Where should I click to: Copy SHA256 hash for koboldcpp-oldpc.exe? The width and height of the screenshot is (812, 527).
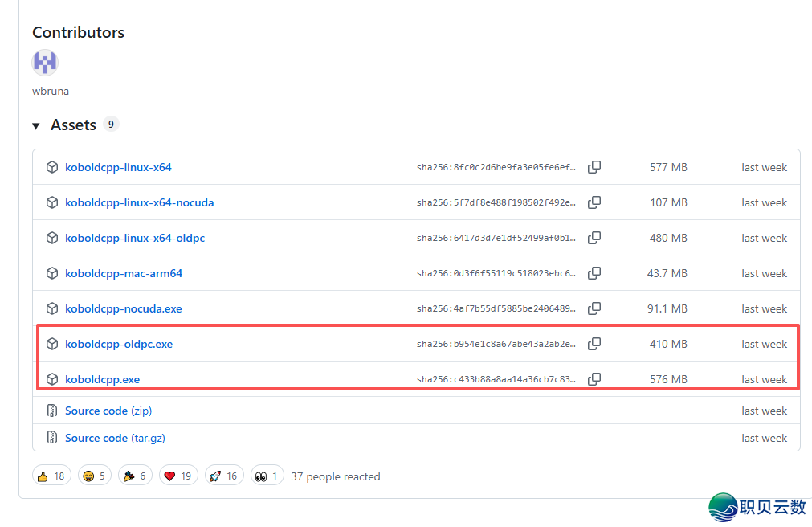(594, 344)
